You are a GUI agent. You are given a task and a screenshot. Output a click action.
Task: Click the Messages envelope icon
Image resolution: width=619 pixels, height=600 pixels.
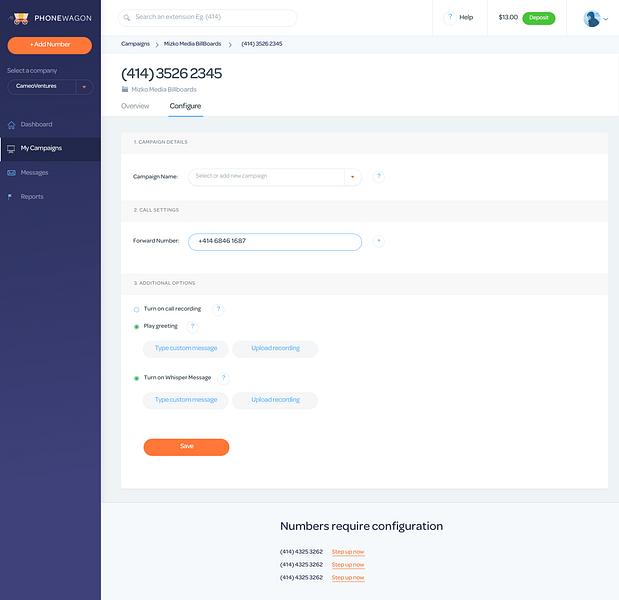[x=11, y=173]
